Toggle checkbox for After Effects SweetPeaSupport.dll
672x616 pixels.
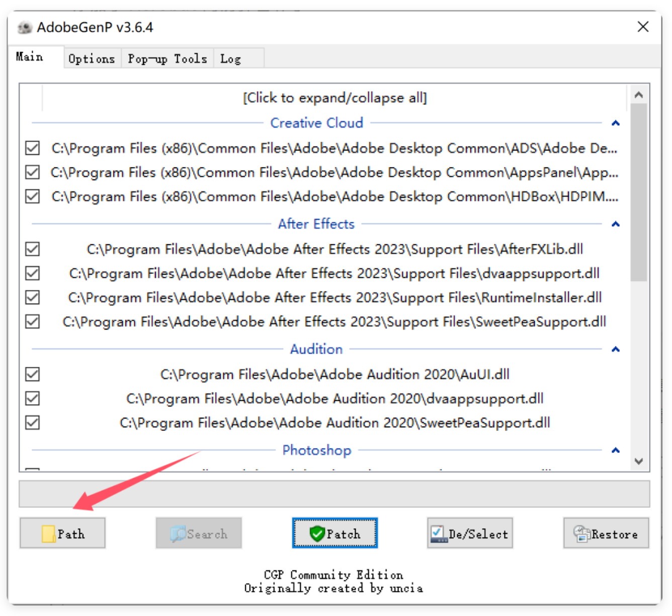tap(33, 322)
